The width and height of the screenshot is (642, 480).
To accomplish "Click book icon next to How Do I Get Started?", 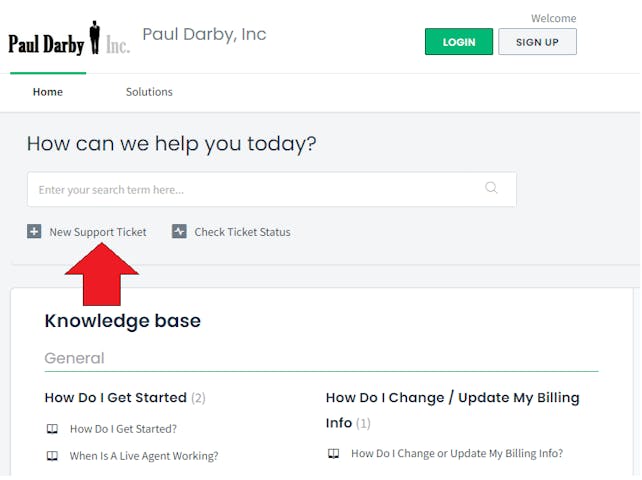I will [x=52, y=429].
